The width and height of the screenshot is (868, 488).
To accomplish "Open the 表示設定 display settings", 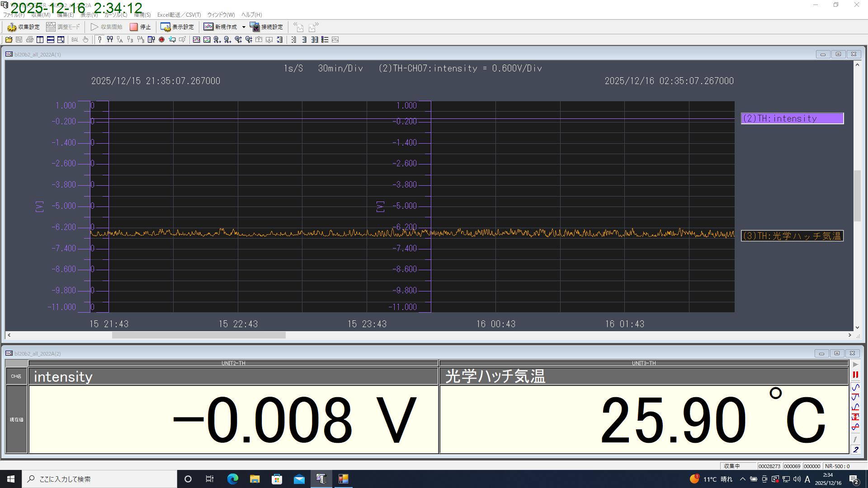I will [177, 27].
